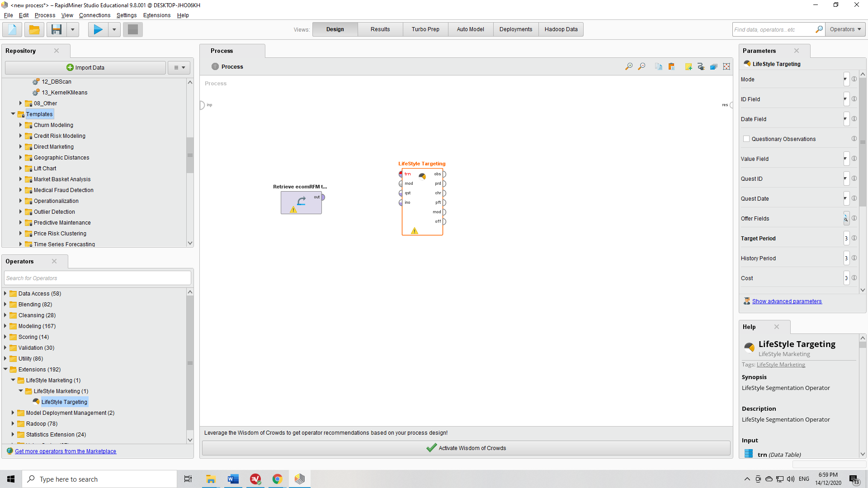Open Windows Task View

188,479
